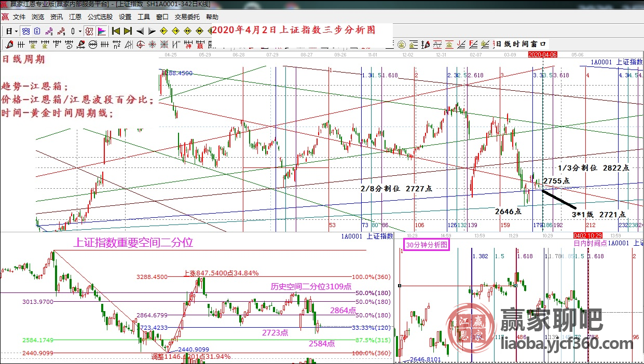
Task: Click the purple step-line 3 icon
Action: pos(49,31)
